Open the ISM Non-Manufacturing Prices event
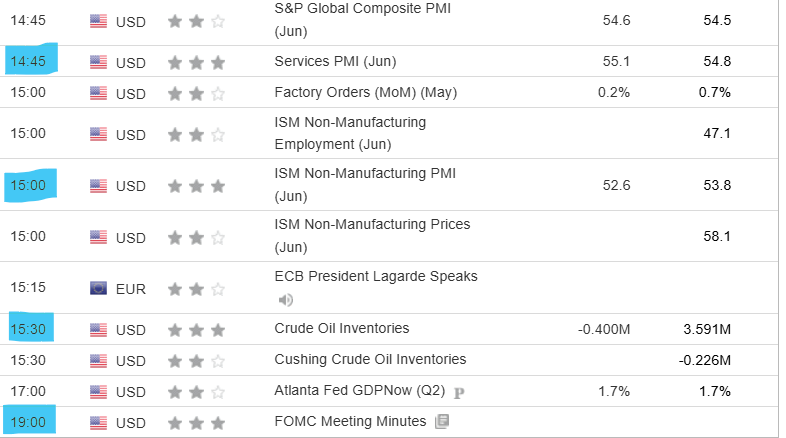Screen dimensions: 786x438 click(372, 225)
